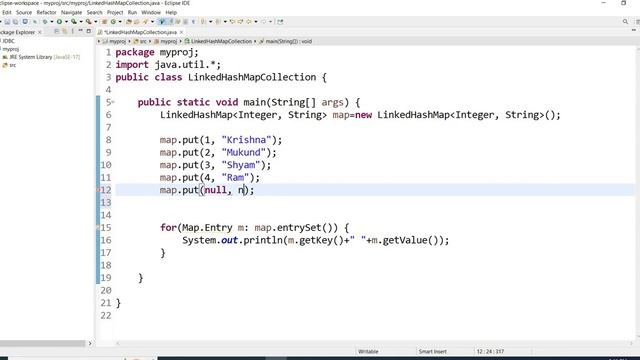Viewport: 640px width, 360px height.
Task: Jump to Next Annotation icon
Action: 203,22
